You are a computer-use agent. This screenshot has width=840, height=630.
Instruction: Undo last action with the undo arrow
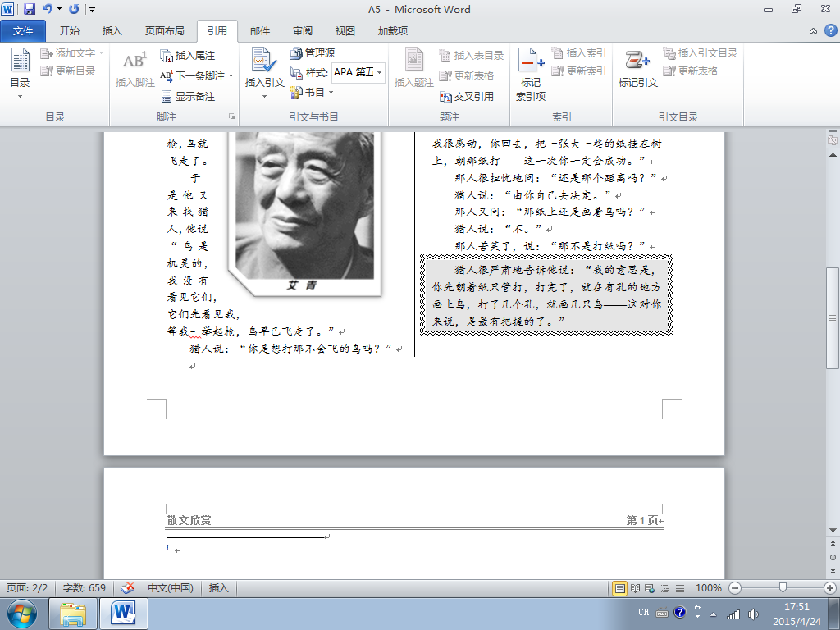click(x=47, y=9)
